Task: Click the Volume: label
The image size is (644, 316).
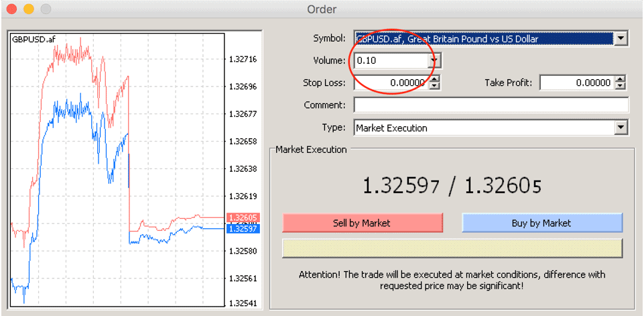Action: (x=330, y=61)
